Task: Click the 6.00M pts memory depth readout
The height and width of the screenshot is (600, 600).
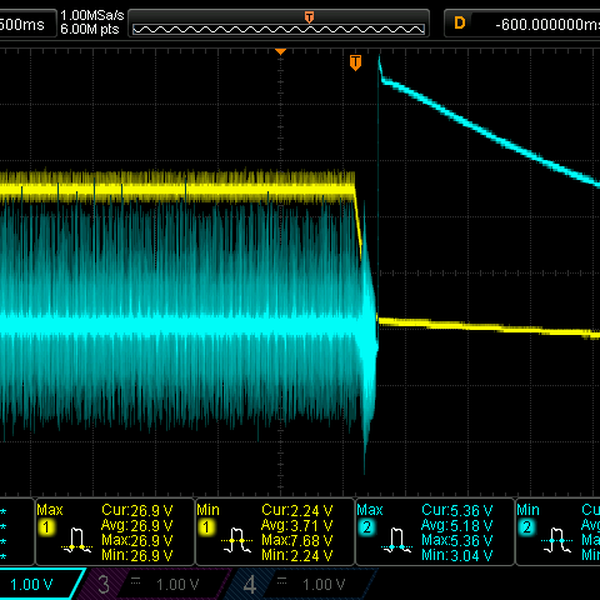Action: pos(90,29)
